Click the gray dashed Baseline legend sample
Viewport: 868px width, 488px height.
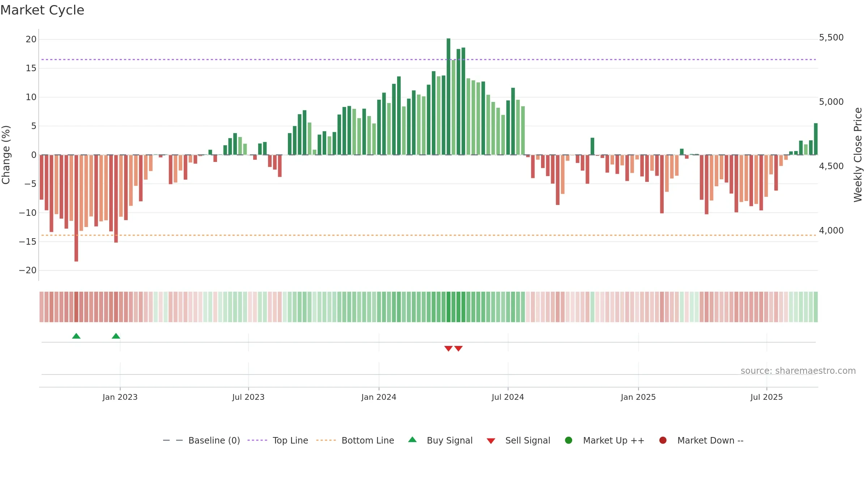pyautogui.click(x=173, y=440)
